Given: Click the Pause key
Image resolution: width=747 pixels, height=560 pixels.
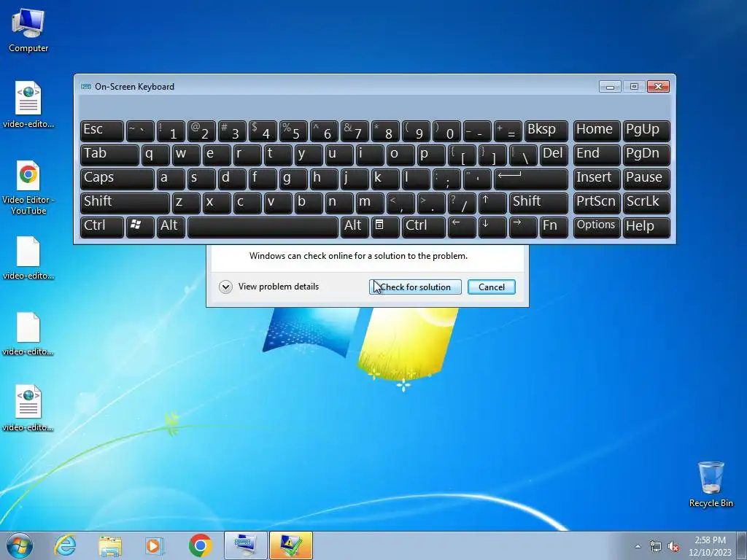Looking at the screenshot, I should [646, 179].
